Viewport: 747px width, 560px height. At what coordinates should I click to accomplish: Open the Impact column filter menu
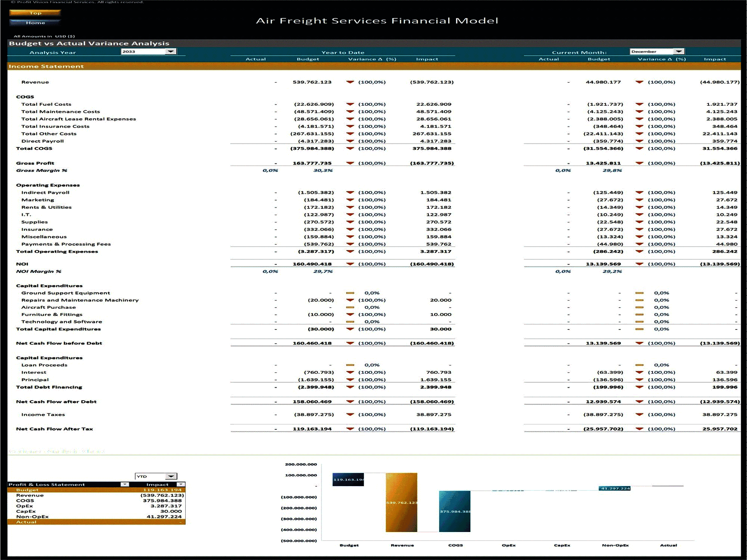click(180, 484)
